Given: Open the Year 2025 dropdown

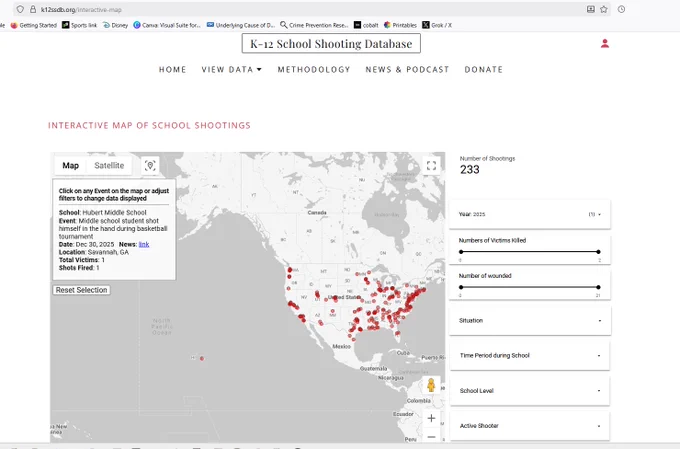Looking at the screenshot, I should (530, 214).
